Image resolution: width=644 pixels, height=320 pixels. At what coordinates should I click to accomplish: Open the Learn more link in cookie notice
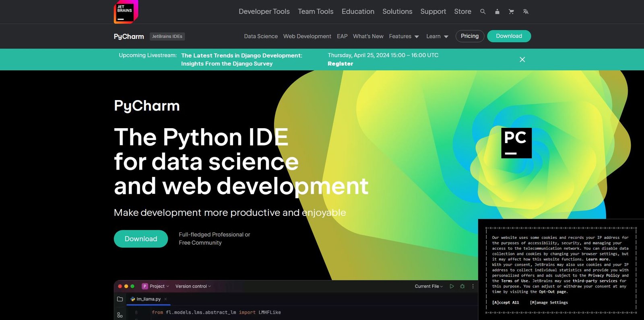coord(598,259)
